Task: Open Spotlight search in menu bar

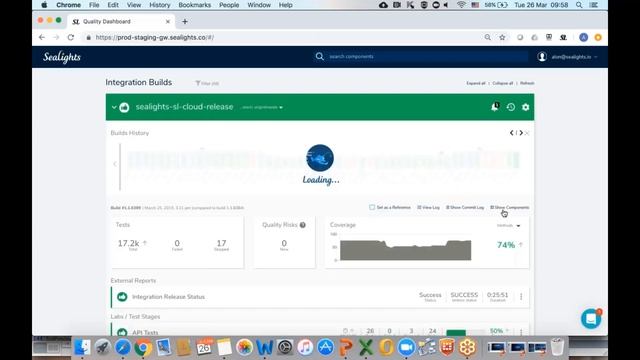Action: click(x=579, y=5)
